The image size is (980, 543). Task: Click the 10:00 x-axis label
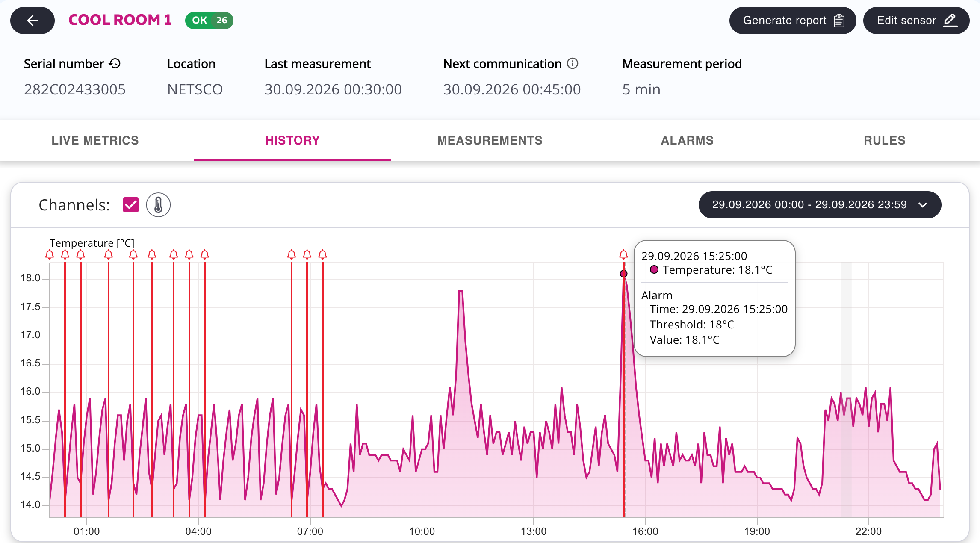(422, 531)
